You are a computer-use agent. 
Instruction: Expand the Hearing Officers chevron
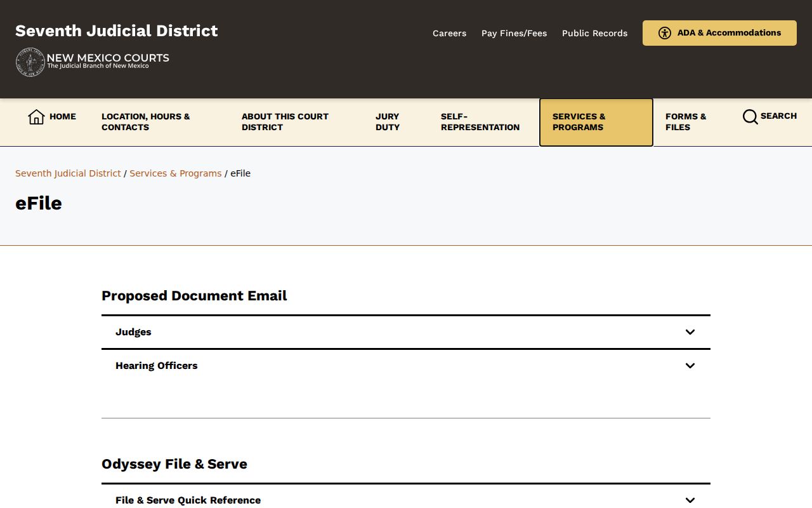(690, 366)
